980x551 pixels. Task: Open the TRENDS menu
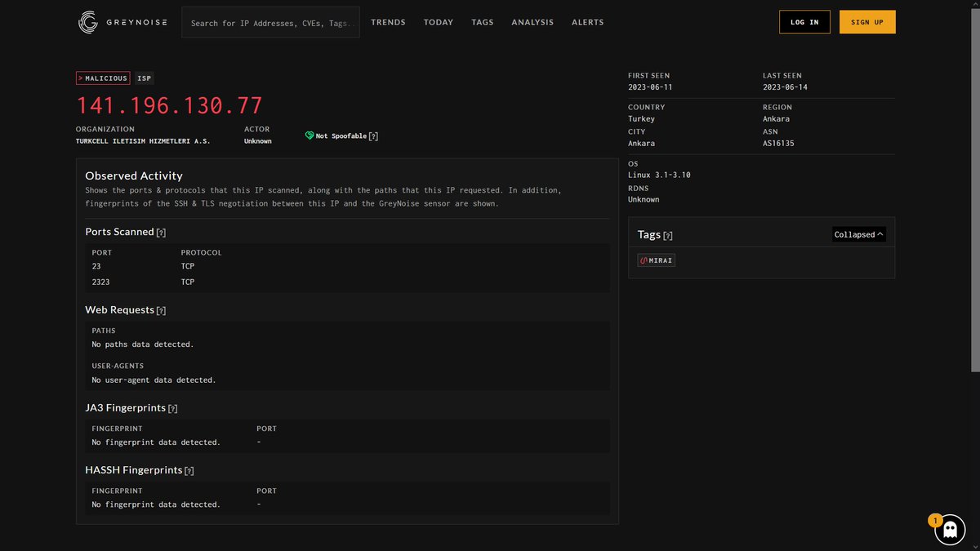click(388, 22)
